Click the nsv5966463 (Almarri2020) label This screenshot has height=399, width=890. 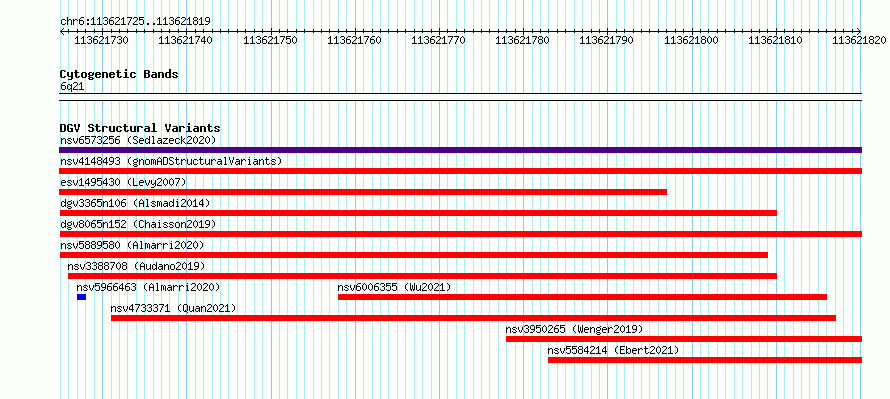click(148, 287)
